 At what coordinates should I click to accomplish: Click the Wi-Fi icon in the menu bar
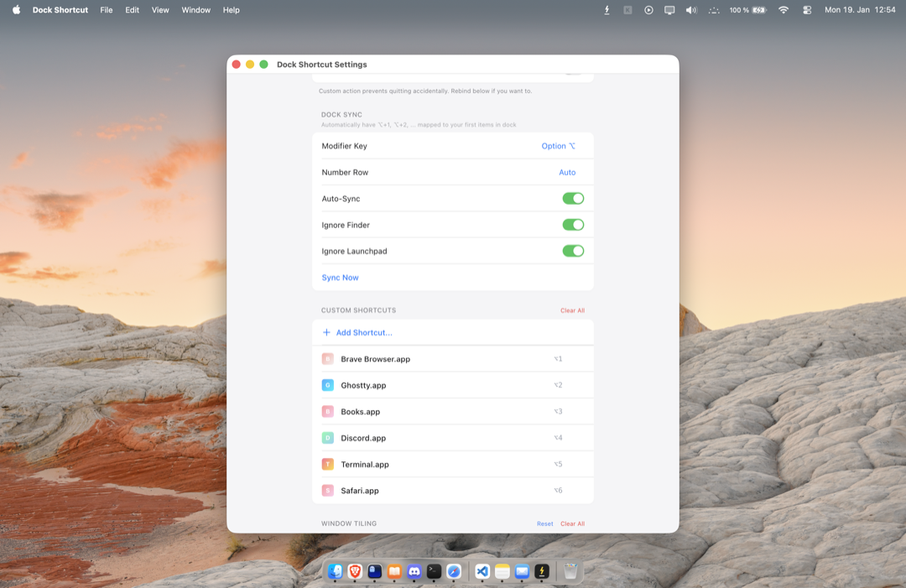coord(783,10)
